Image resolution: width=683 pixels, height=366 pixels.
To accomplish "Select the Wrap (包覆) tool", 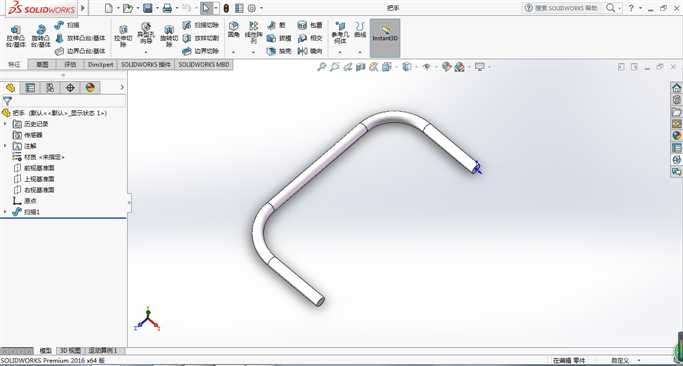I will tap(310, 25).
